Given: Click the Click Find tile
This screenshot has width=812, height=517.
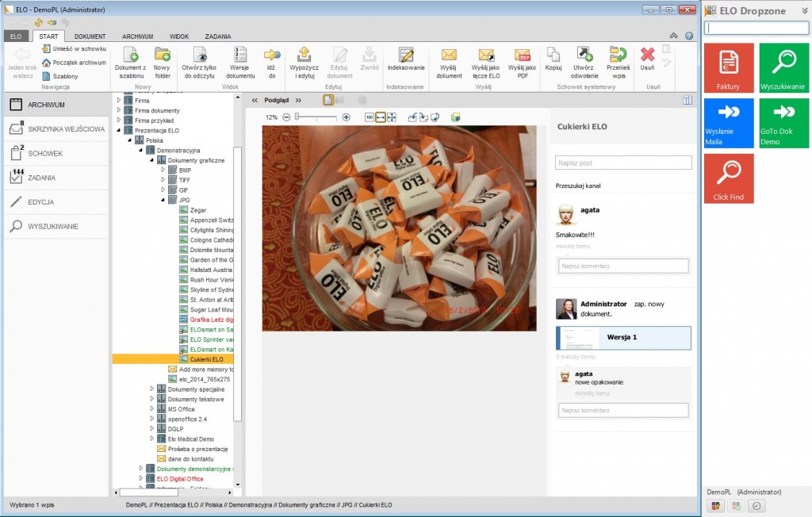Looking at the screenshot, I should point(729,178).
